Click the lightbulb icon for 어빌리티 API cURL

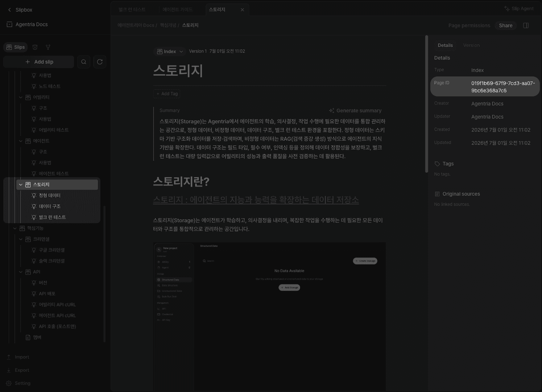click(34, 304)
